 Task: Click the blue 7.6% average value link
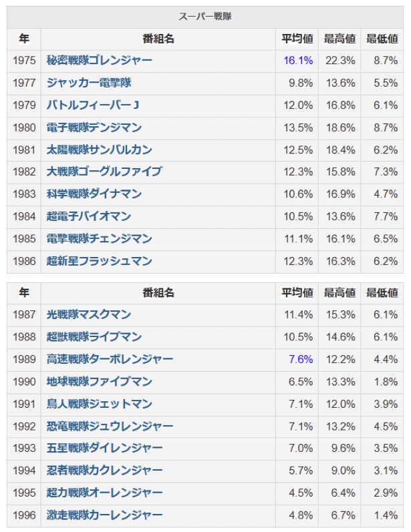301,359
